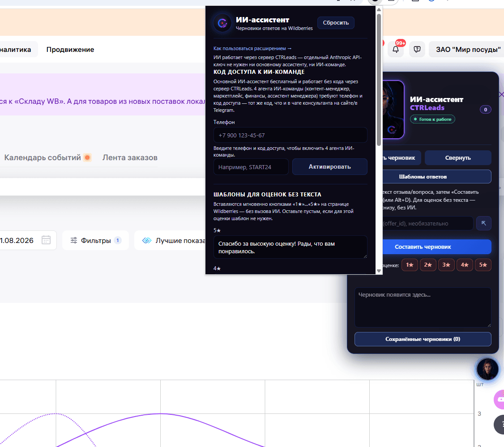The height and width of the screenshot is (447, 504).
Task: Click the CTRLeads logo in popup header
Action: [x=222, y=23]
